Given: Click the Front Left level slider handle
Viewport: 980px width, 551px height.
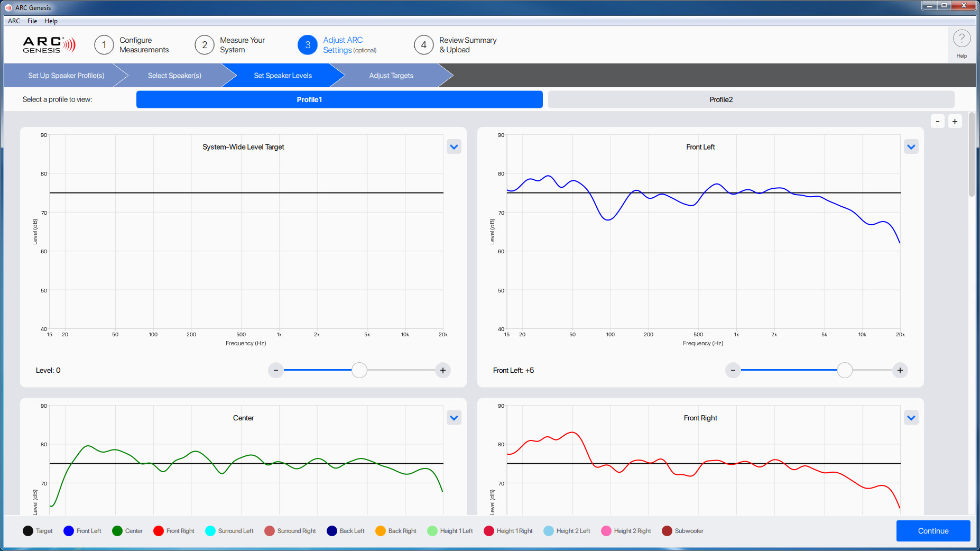Looking at the screenshot, I should 845,371.
